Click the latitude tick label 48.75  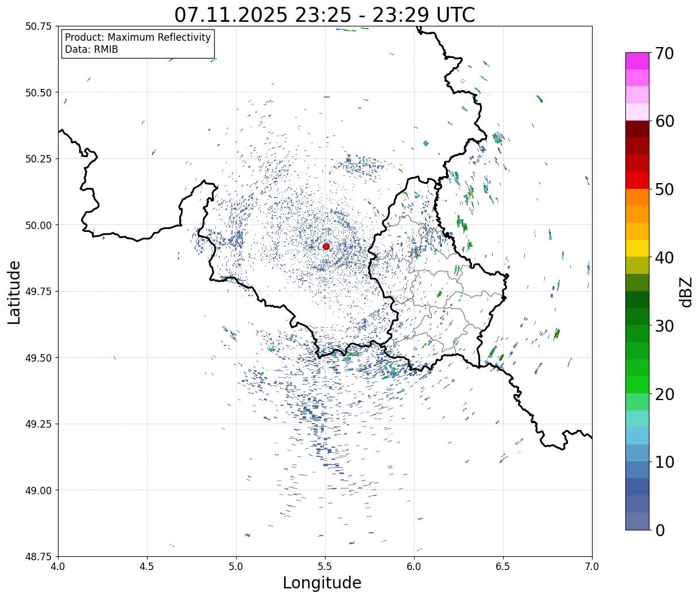(x=40, y=556)
